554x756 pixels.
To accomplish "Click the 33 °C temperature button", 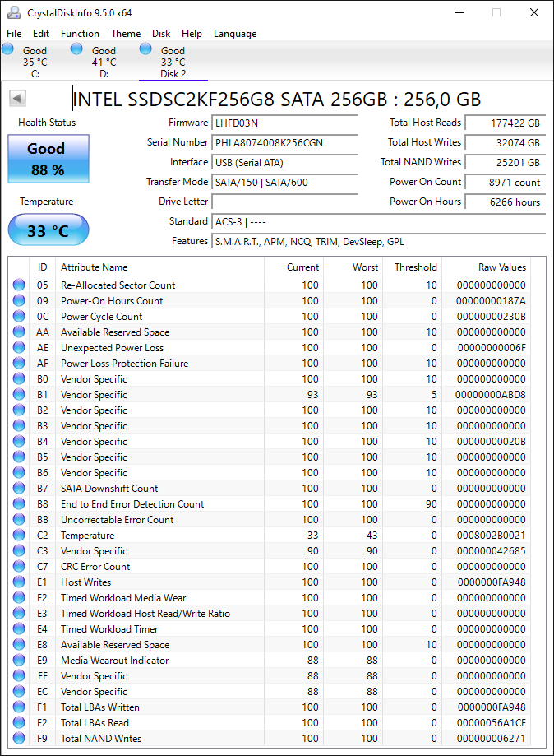I will (x=48, y=230).
